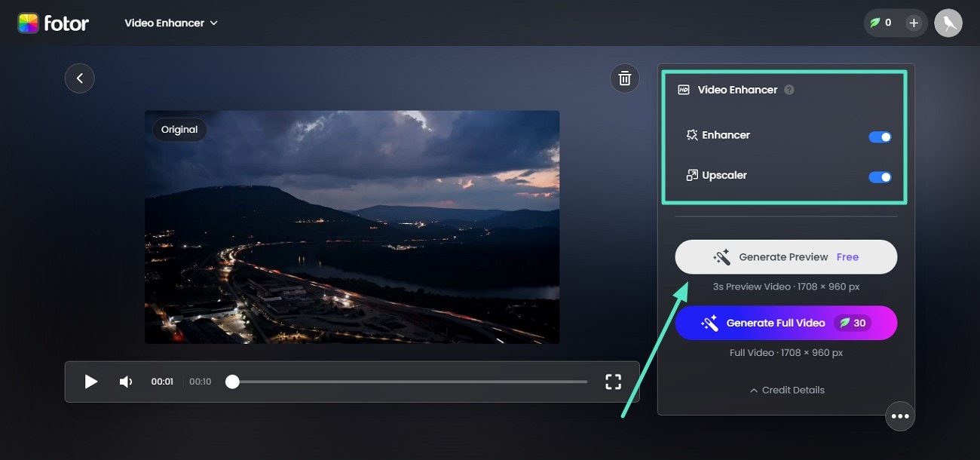Click the Enhancer wand icon
Image resolution: width=980 pixels, height=460 pixels.
691,136
